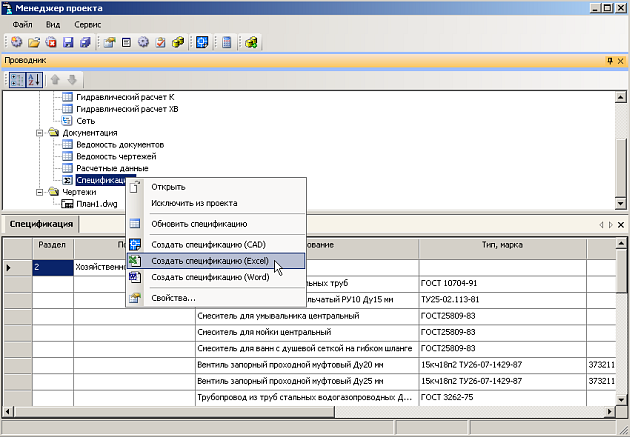Choose Свойства... in the context menu
Screen dimensions: 630x437
(216, 298)
